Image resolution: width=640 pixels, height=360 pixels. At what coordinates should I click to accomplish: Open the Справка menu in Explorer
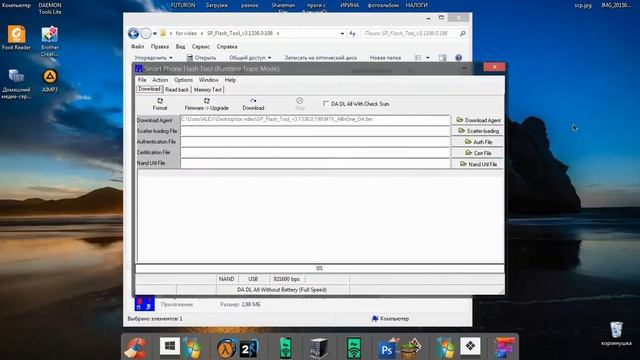227,47
